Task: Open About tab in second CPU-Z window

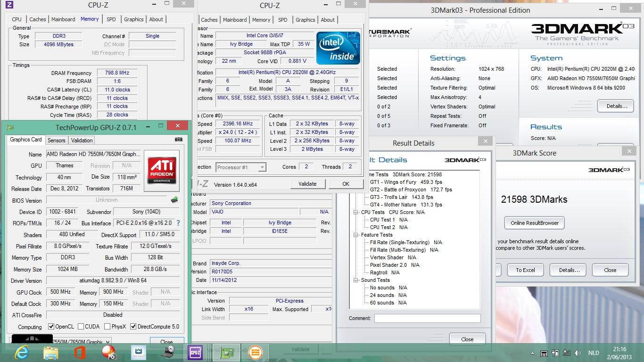Action: [328, 20]
